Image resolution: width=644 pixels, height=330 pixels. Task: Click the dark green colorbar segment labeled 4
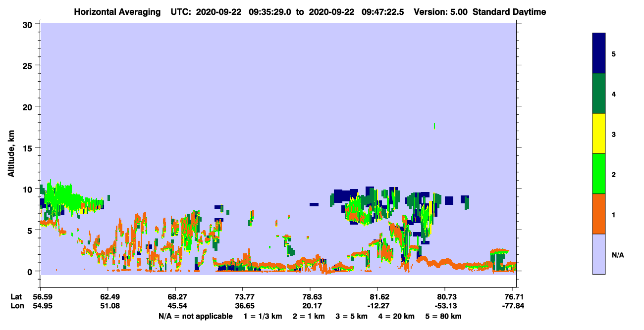(599, 94)
